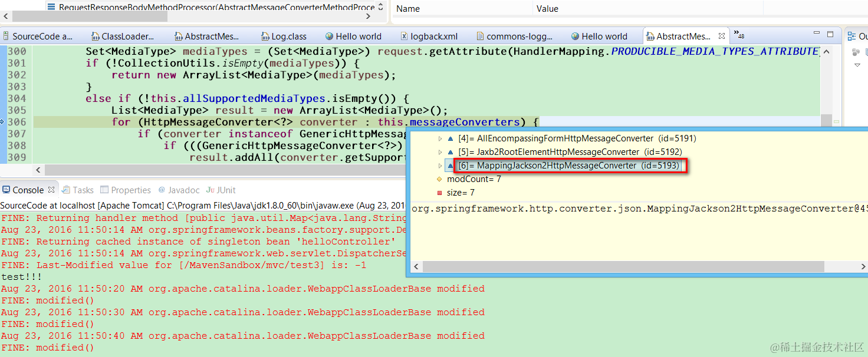The image size is (868, 357).
Task: Open the Log.class editor tab
Action: (284, 36)
